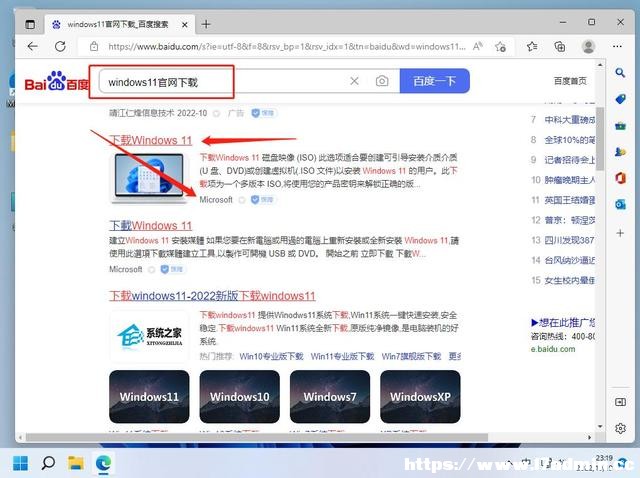View site information lock icon
Image resolution: width=640 pixels, height=478 pixels.
(94, 47)
